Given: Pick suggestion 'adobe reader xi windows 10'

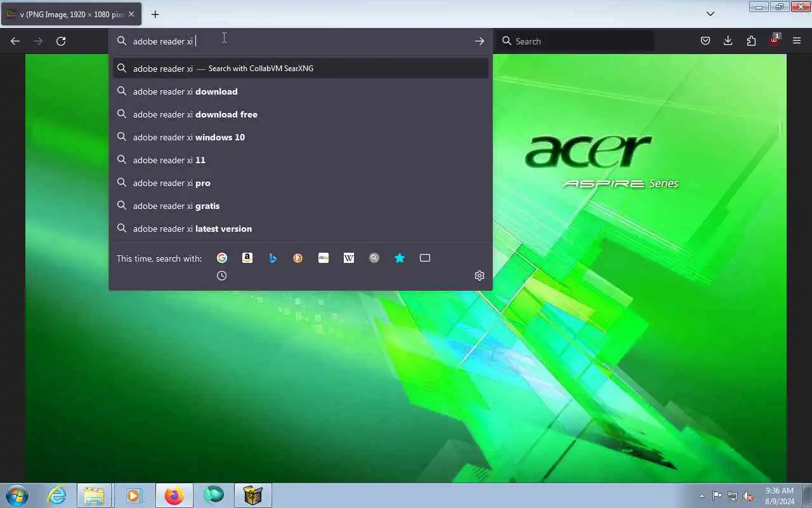Looking at the screenshot, I should pos(301,137).
